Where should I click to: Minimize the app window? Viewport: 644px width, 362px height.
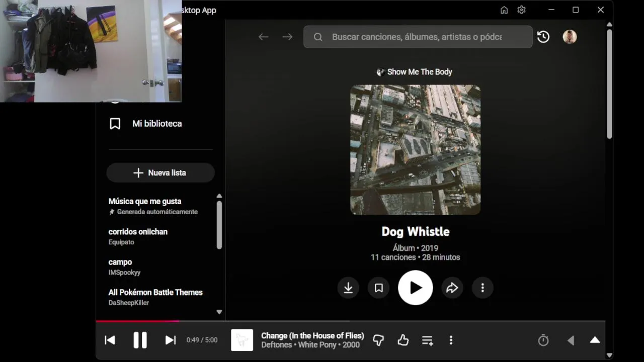pyautogui.click(x=551, y=10)
